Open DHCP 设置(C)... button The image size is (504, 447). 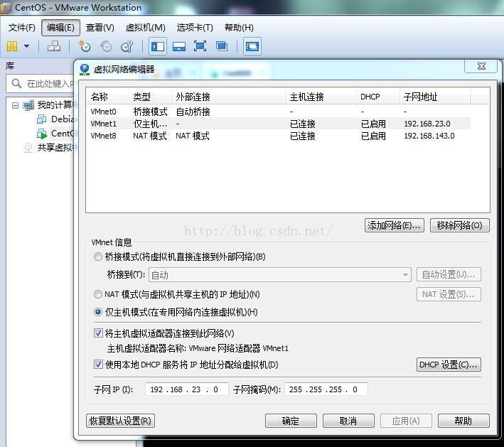[x=449, y=365]
